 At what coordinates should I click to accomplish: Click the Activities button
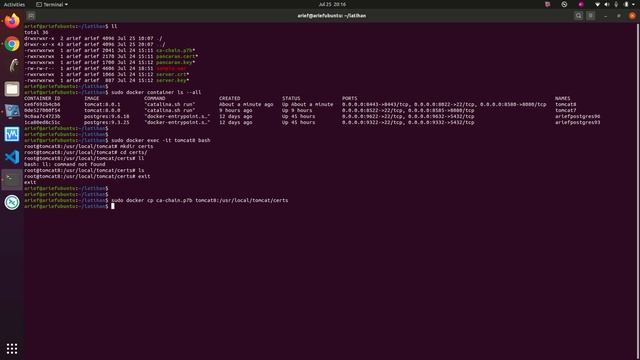pos(14,4)
